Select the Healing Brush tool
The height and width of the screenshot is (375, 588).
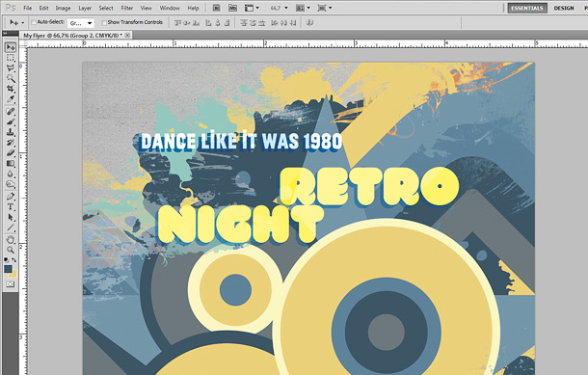(11, 112)
